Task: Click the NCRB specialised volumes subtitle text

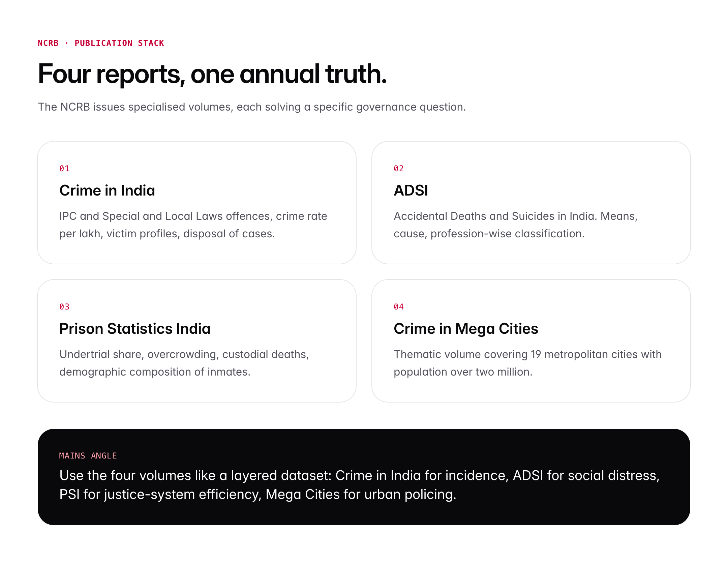Action: (x=251, y=107)
